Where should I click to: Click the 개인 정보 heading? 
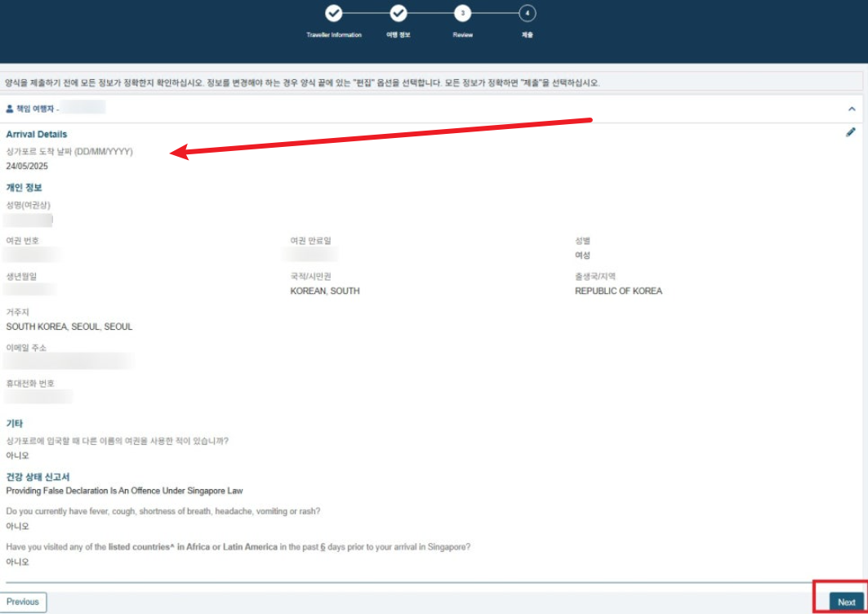point(24,188)
